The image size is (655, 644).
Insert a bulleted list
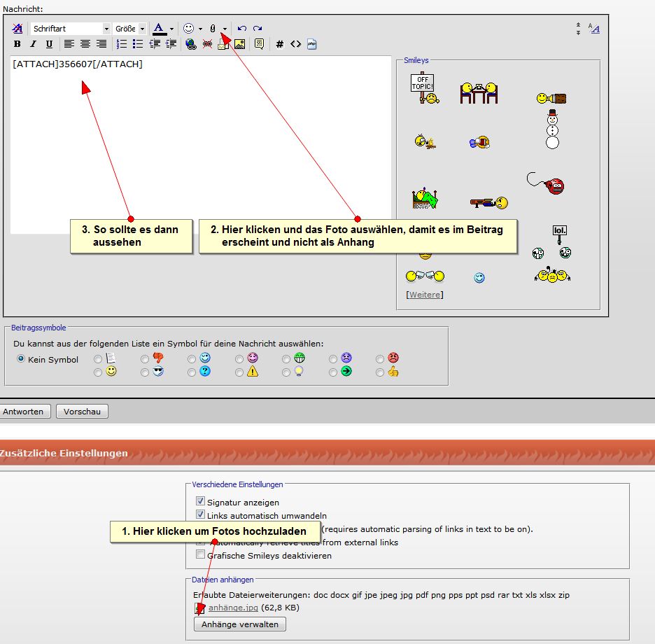pyautogui.click(x=137, y=44)
